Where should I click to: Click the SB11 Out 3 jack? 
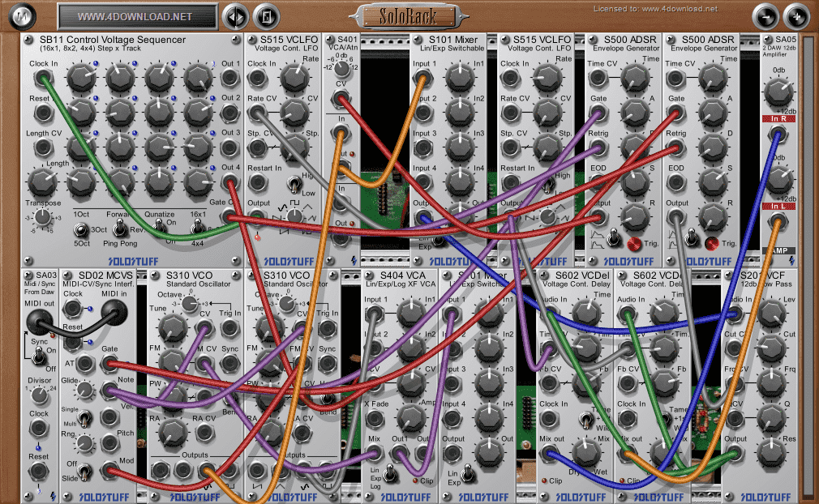pos(229,147)
